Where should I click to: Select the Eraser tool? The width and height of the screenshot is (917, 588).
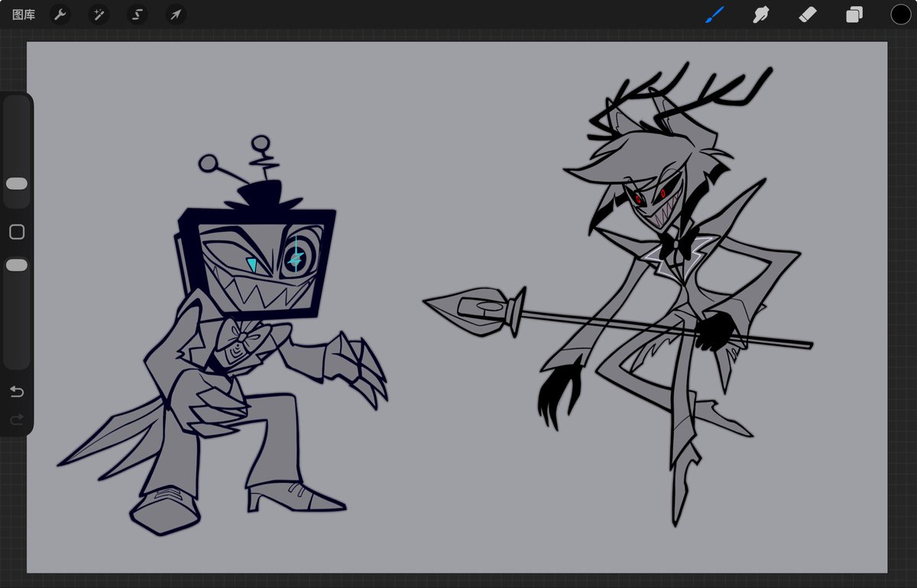(x=808, y=14)
